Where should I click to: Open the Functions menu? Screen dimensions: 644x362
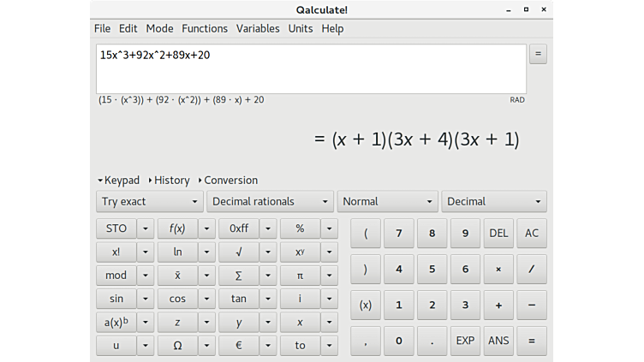pyautogui.click(x=205, y=28)
